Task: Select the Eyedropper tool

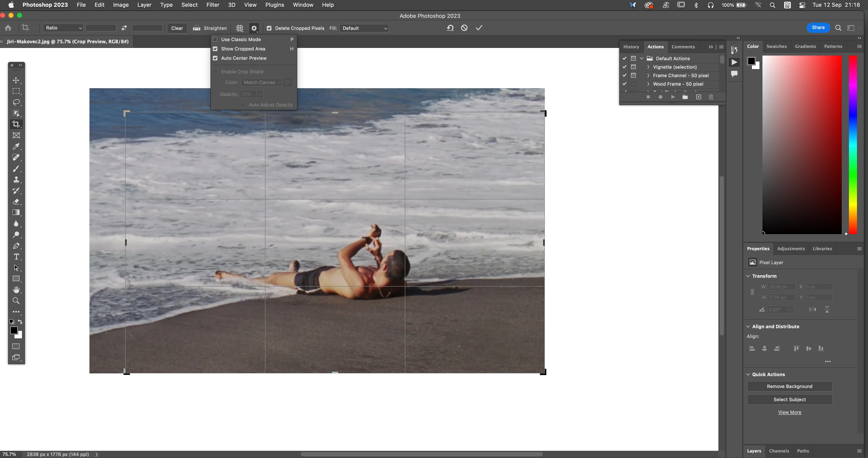Action: coord(16,146)
